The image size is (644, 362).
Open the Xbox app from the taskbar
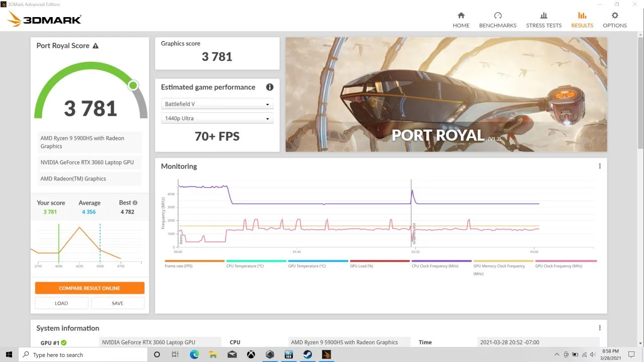tap(251, 354)
